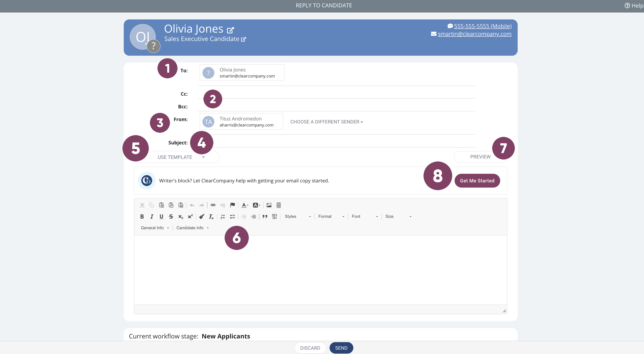
Task: Click the Discard button
Action: click(310, 348)
